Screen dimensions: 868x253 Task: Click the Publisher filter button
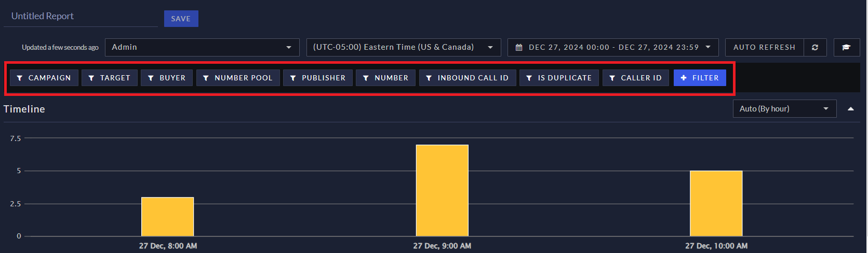[x=318, y=78]
